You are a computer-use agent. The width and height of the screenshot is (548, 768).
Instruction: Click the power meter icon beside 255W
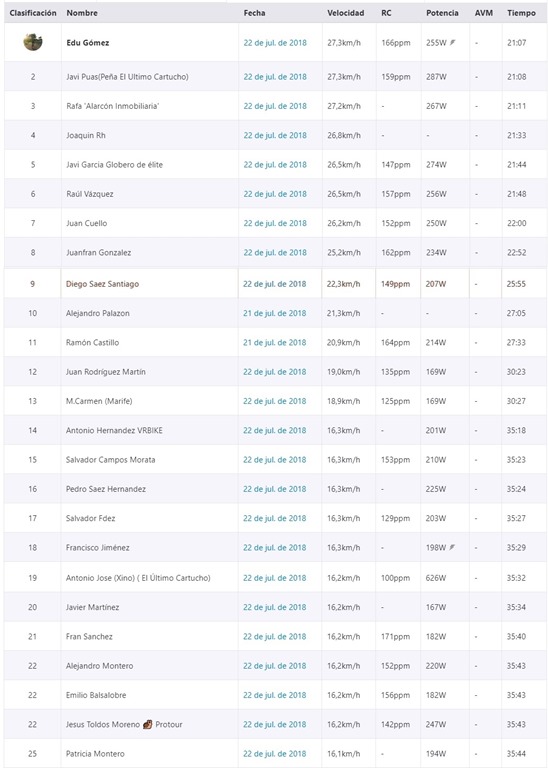pos(453,43)
